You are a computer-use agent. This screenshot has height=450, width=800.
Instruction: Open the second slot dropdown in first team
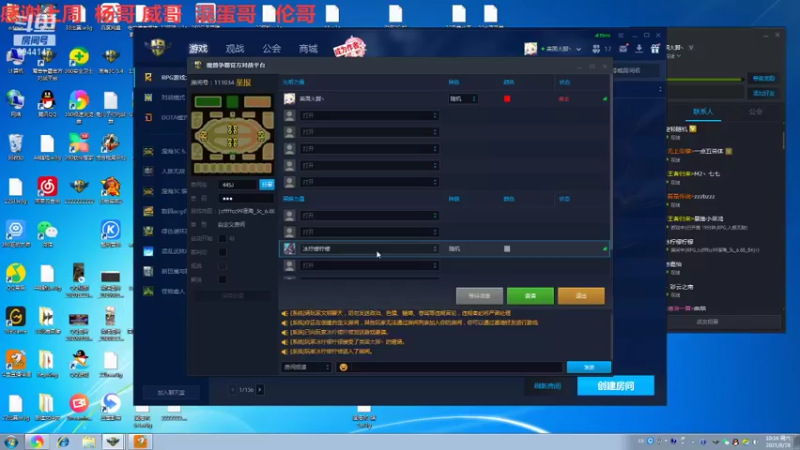pos(369,115)
